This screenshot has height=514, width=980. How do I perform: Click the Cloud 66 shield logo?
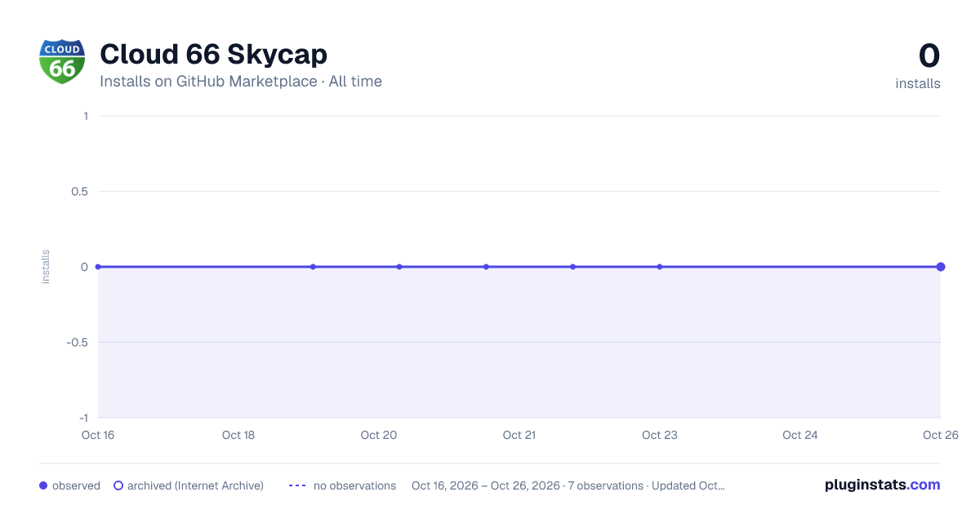[62, 61]
